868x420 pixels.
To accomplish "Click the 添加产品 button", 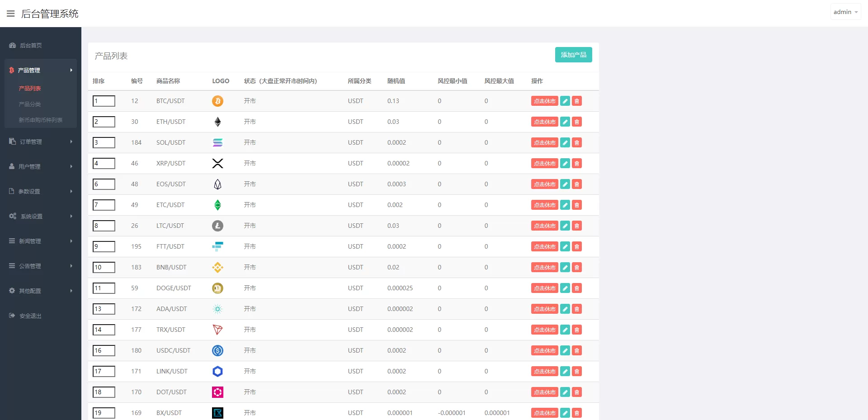I will (573, 55).
